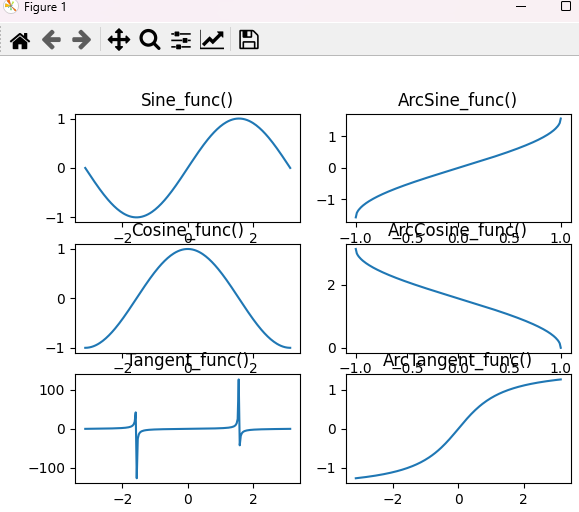Click the Sine_func() plot title
The height and width of the screenshot is (512, 579).
pos(187,100)
